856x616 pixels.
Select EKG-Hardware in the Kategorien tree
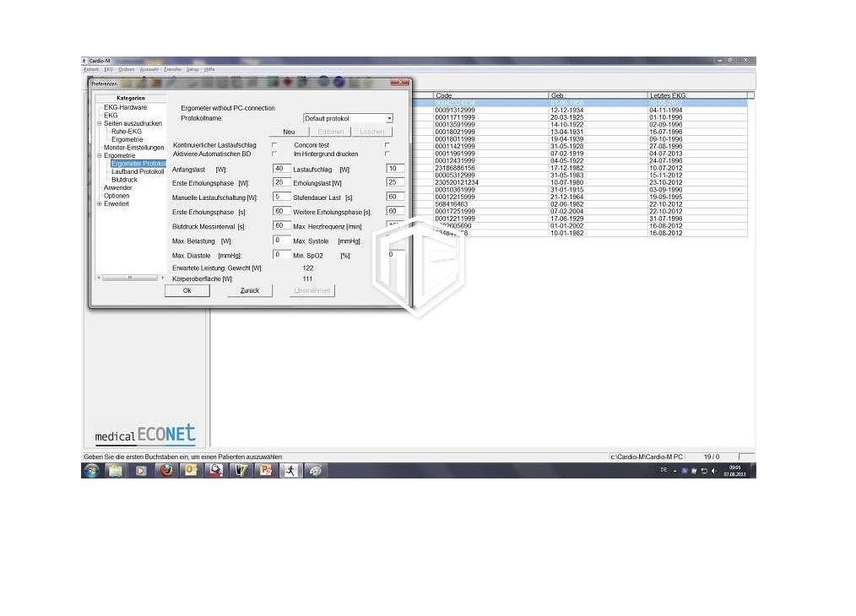(x=126, y=107)
